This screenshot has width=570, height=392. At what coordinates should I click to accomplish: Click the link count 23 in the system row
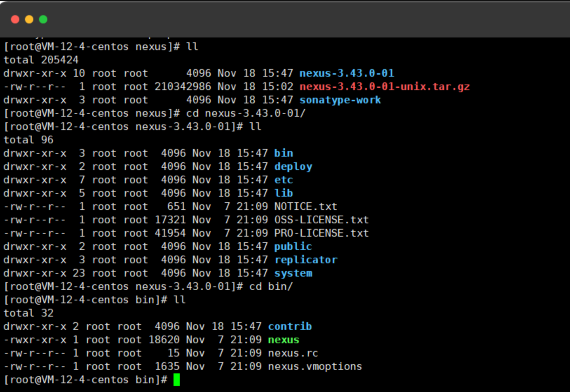[x=79, y=273]
